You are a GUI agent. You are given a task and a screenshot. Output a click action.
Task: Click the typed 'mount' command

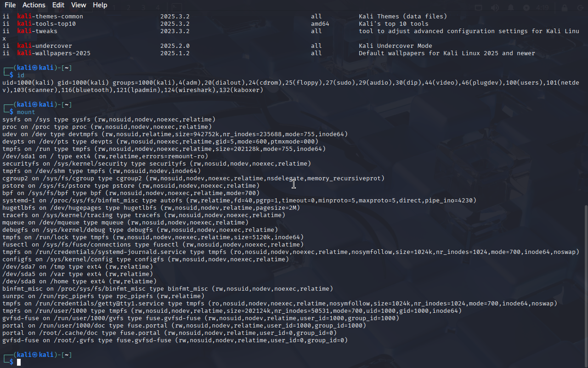click(x=26, y=112)
